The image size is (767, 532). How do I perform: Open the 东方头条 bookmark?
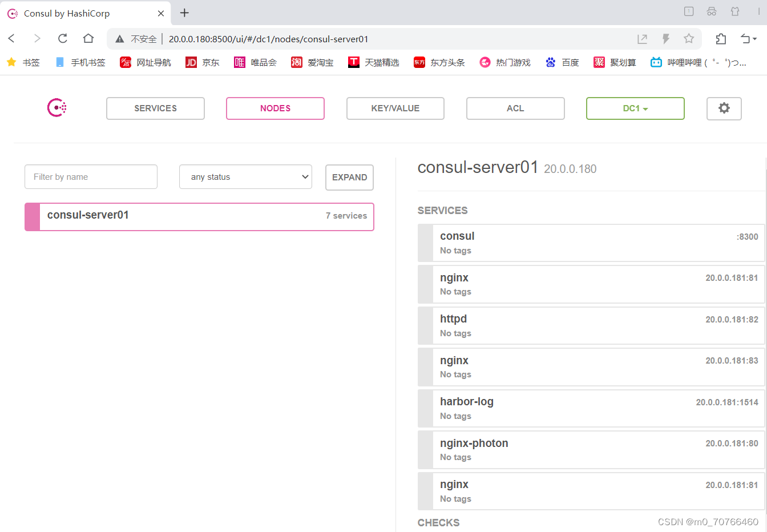[x=439, y=62]
